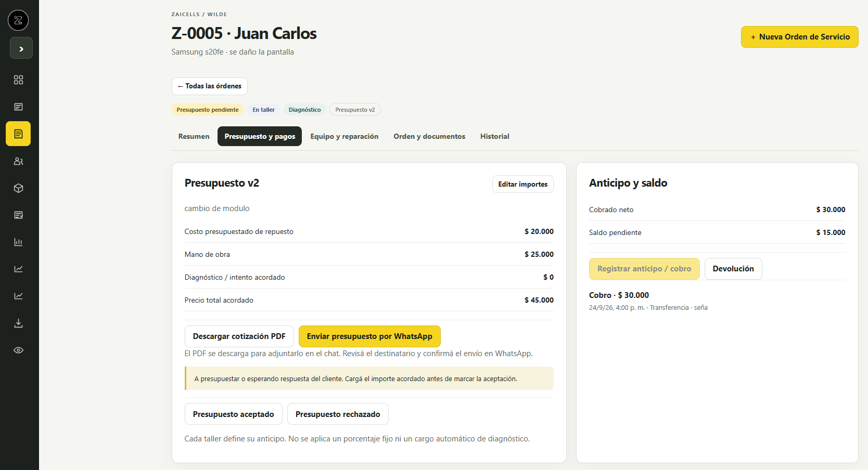
Task: Click the cambio de modulo description
Action: click(x=217, y=208)
